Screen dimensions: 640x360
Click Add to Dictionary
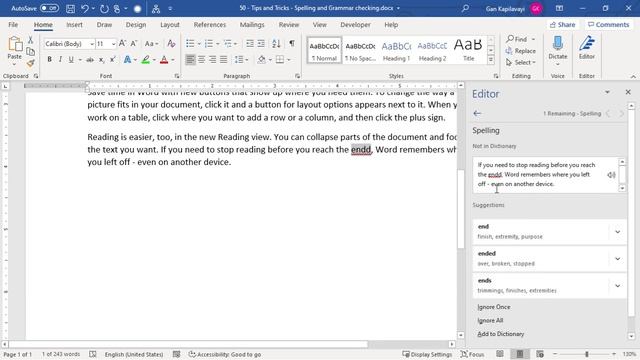click(500, 334)
